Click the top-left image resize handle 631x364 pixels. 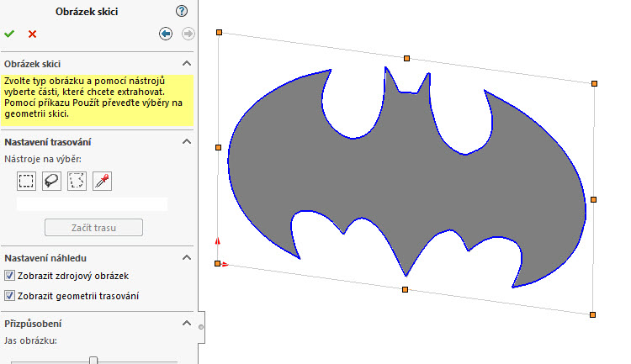pyautogui.click(x=219, y=32)
